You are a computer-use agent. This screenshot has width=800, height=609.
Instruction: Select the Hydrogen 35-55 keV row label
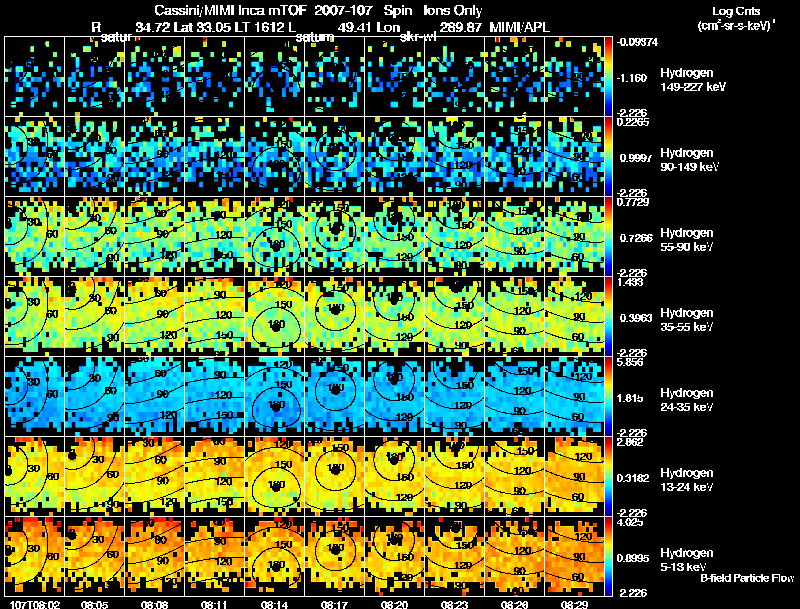(687, 320)
